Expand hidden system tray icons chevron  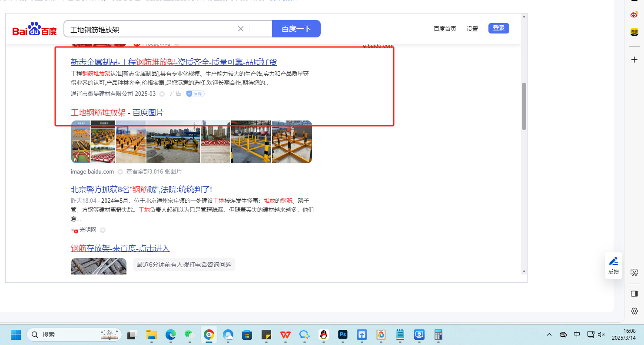pyautogui.click(x=549, y=335)
